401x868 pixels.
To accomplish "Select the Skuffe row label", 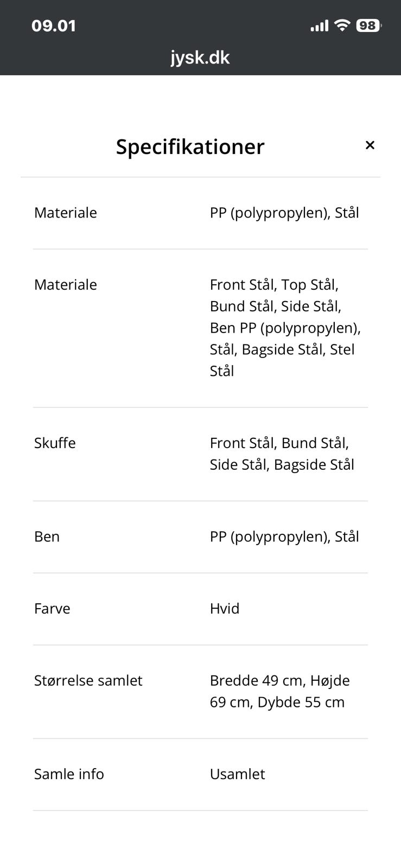I will pyautogui.click(x=55, y=443).
